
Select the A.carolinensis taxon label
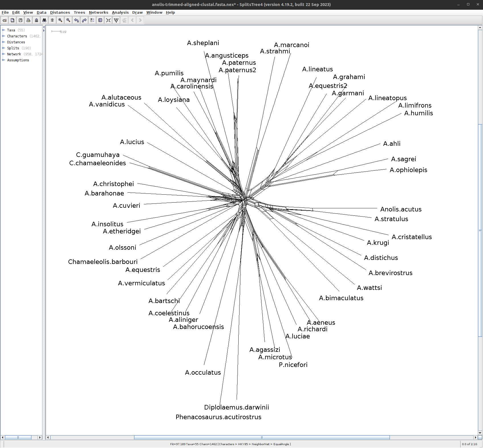click(x=192, y=86)
